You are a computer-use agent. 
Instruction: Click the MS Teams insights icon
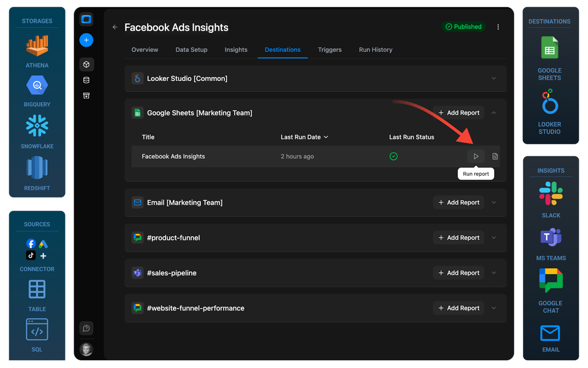[x=551, y=237]
